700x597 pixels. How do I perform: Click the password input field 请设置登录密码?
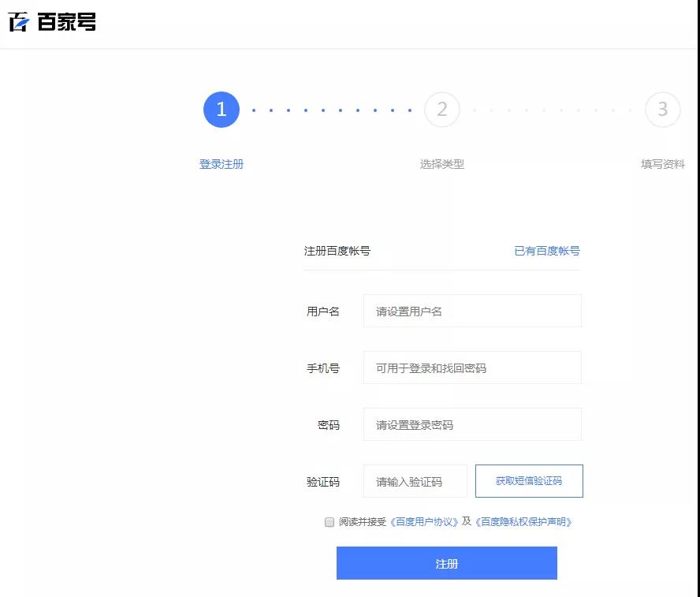[471, 424]
